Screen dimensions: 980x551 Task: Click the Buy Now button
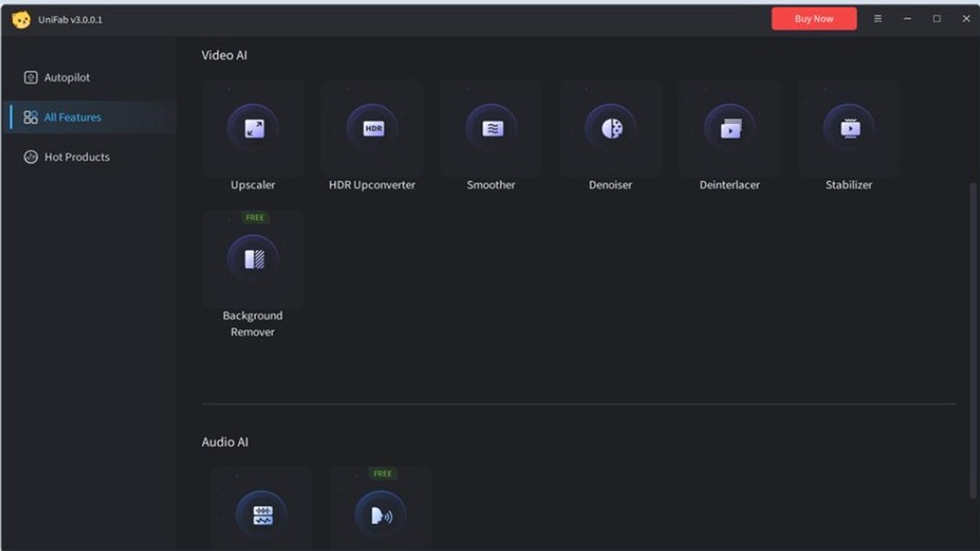(x=814, y=19)
